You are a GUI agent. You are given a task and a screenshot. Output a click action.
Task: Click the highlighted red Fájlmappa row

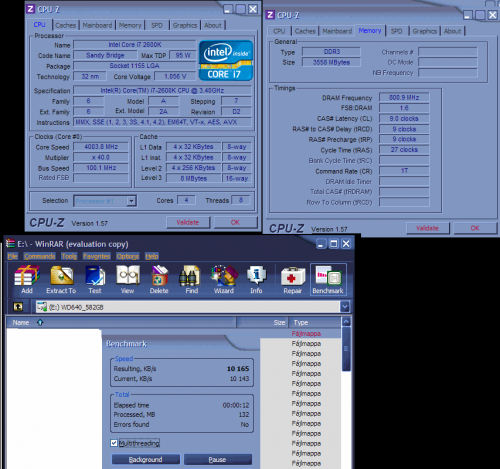pos(306,333)
